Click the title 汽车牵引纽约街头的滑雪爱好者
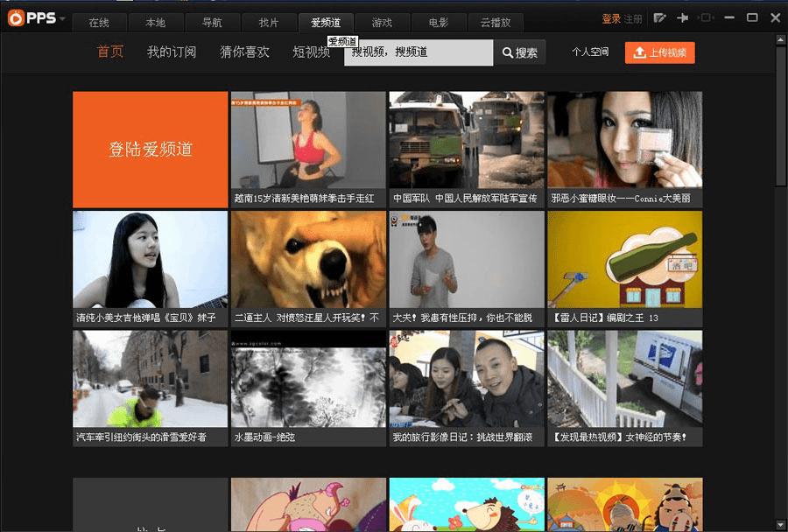Viewport: 788px width, 532px height. tap(141, 437)
